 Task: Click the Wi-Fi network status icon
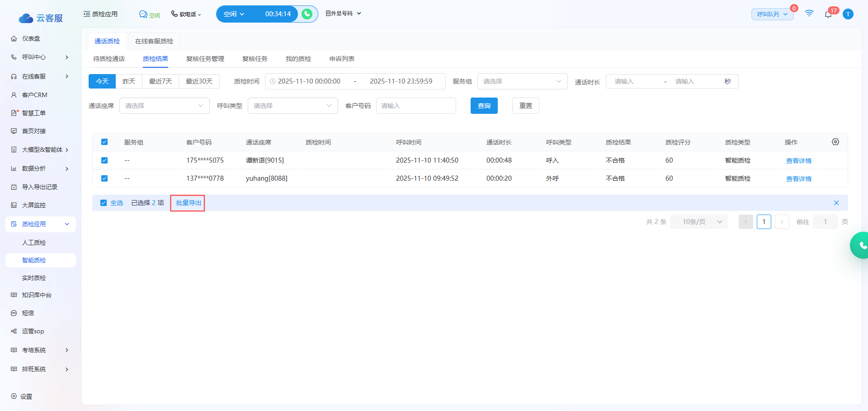[x=809, y=14]
